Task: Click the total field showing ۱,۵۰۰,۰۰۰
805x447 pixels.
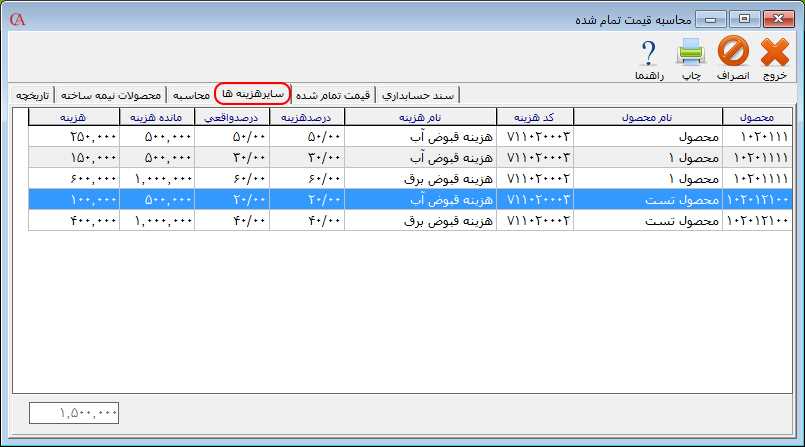Action: [75, 412]
